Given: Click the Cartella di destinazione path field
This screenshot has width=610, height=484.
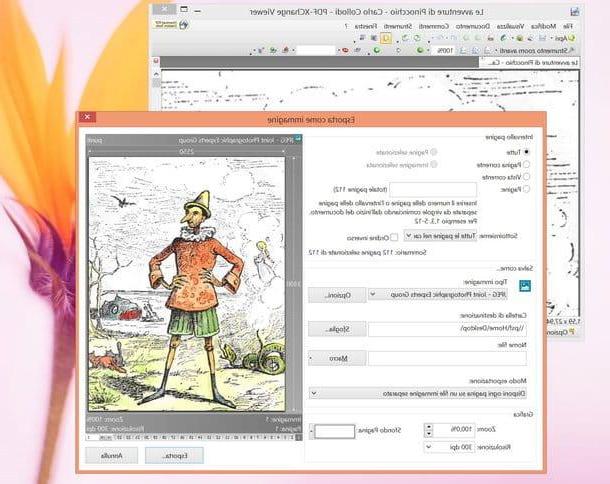Looking at the screenshot, I should pos(447,329).
